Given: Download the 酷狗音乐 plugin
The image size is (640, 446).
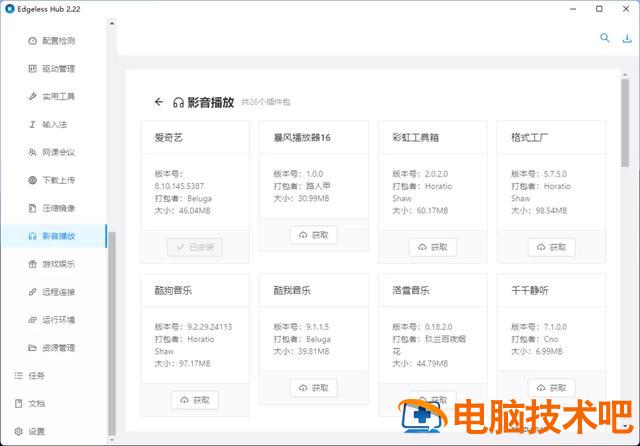Looking at the screenshot, I should click(x=195, y=400).
